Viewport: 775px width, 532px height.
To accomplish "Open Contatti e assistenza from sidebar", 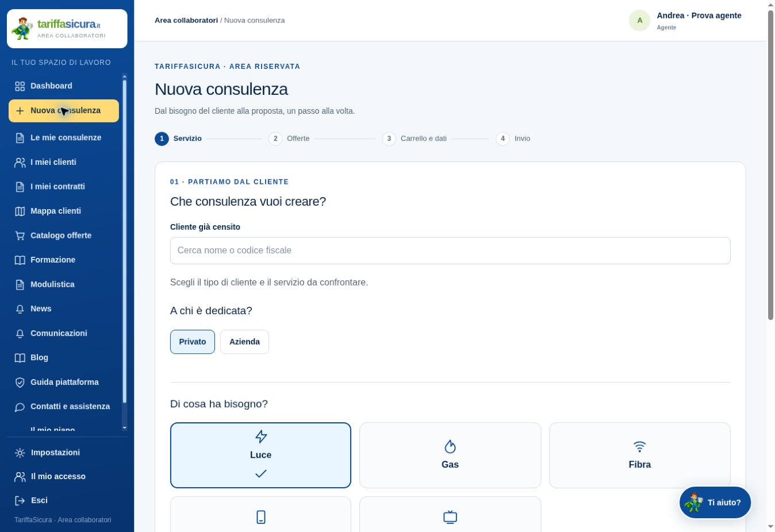I will tap(64, 407).
